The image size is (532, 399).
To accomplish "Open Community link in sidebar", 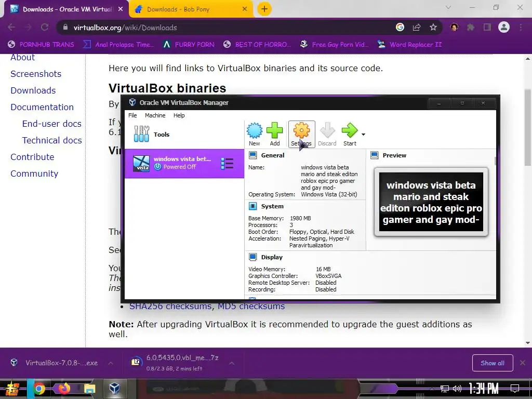I will click(x=34, y=174).
